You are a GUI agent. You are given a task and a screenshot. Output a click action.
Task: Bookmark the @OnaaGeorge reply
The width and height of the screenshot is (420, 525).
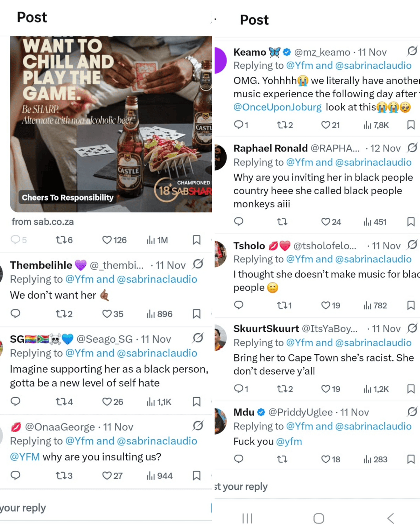[197, 475]
